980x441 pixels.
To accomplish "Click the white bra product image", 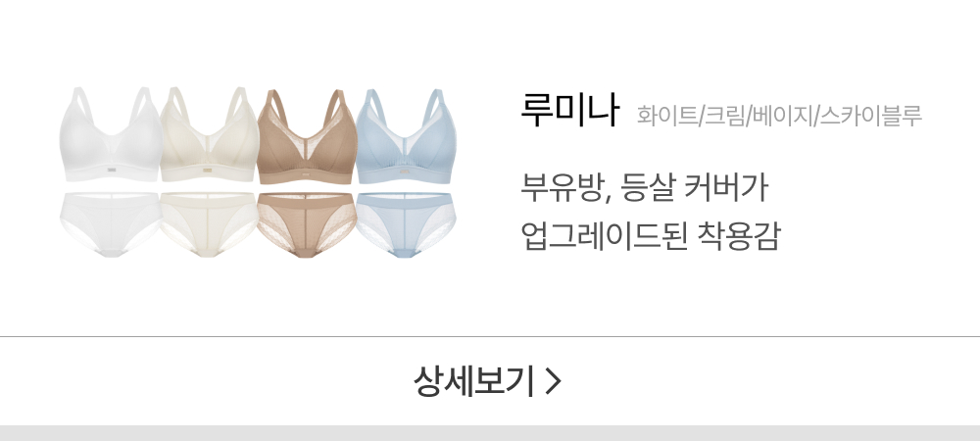I will [x=111, y=134].
